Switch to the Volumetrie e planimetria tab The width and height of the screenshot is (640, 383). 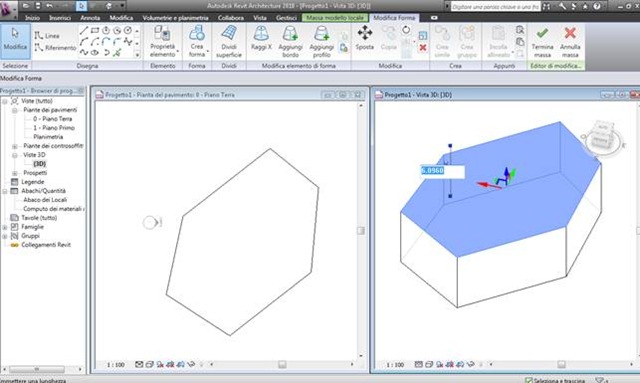click(x=176, y=18)
